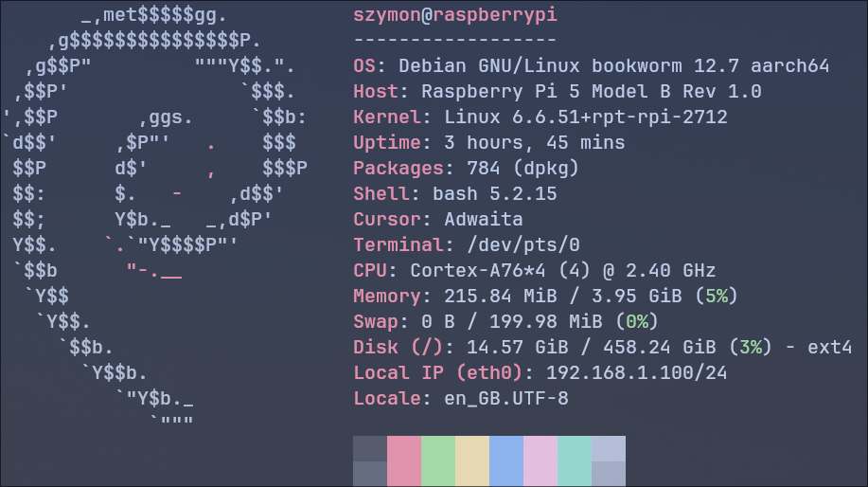The image size is (868, 487).
Task: Click the 5% memory usage percentage
Action: tap(717, 297)
